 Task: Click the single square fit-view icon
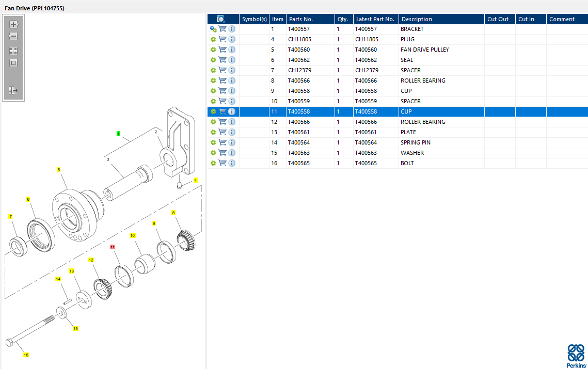tap(13, 63)
